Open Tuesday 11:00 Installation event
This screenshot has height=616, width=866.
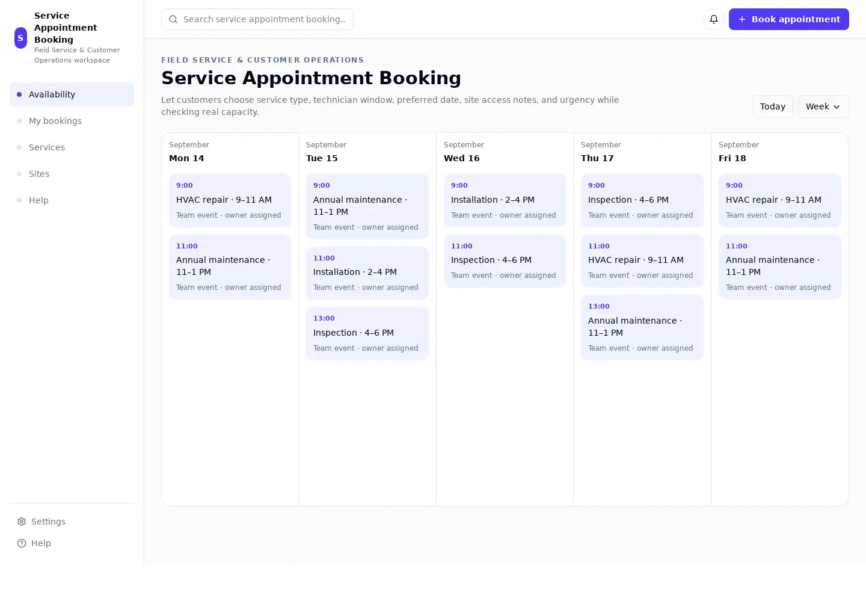[x=367, y=273]
